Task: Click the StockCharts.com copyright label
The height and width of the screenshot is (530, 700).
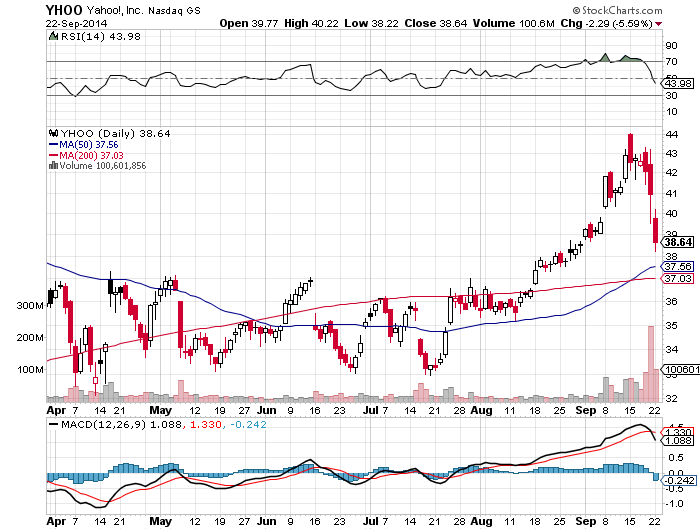Action: [618, 10]
